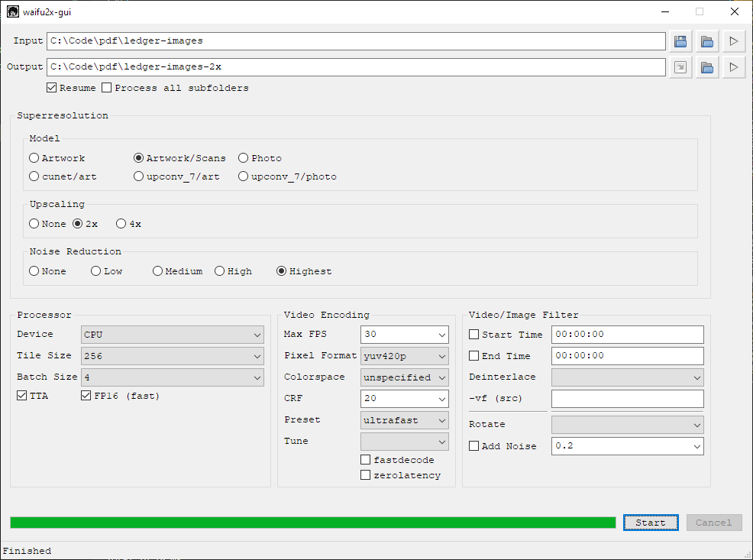Open the Tune dropdown
Screen dimensions: 753x560
tap(404, 442)
